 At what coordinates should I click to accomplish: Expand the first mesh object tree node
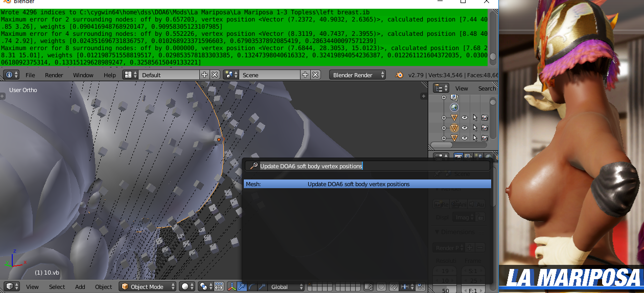(x=444, y=118)
